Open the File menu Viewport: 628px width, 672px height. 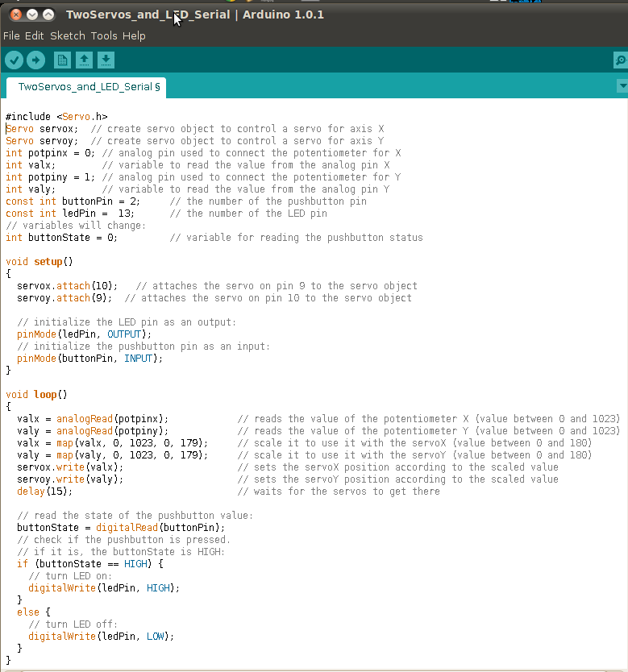[11, 36]
